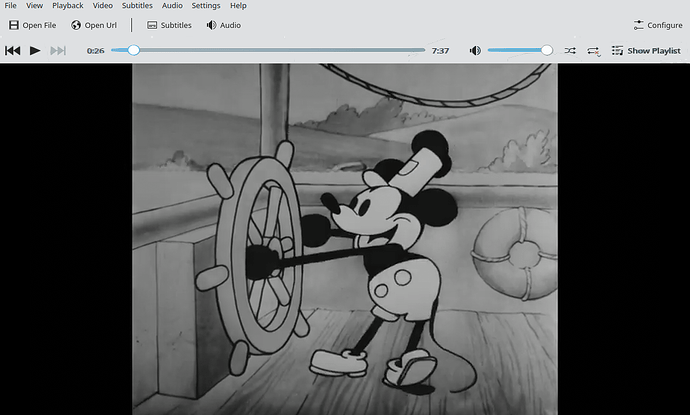Click Open Url toolbar button

(94, 25)
